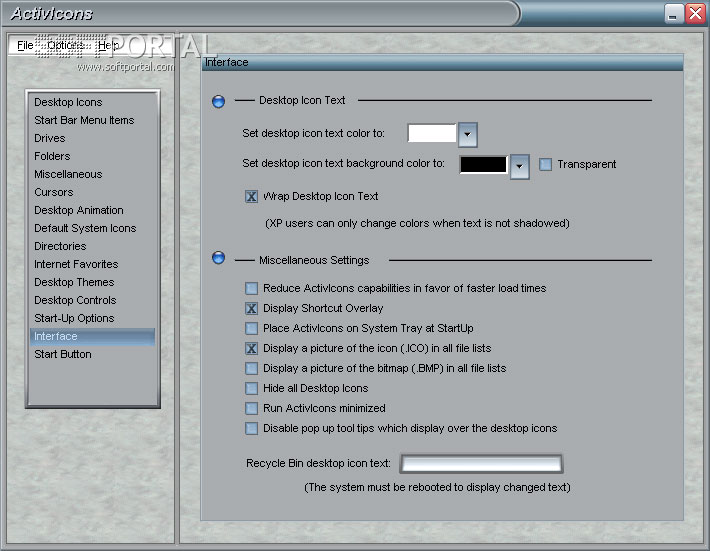Enable Place ActivIcons on System Tray
This screenshot has height=551, width=710.
tap(251, 328)
